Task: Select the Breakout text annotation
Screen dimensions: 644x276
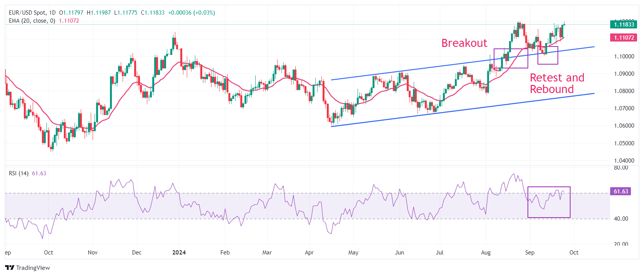Action: click(x=464, y=43)
